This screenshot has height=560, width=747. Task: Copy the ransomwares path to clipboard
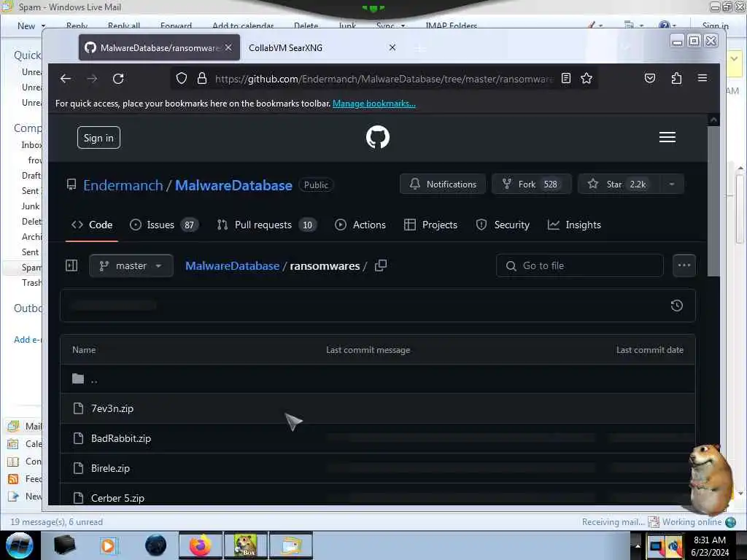click(381, 265)
